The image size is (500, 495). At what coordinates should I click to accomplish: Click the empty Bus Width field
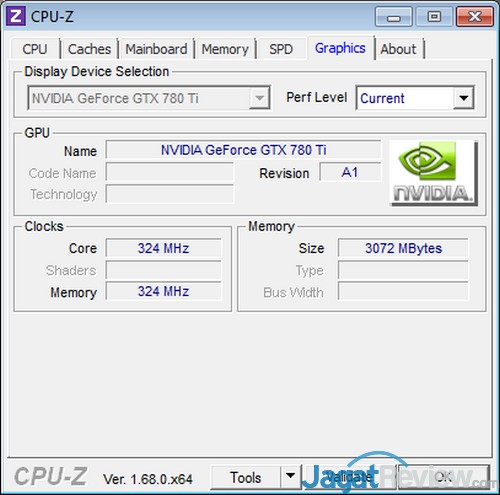[x=403, y=291]
